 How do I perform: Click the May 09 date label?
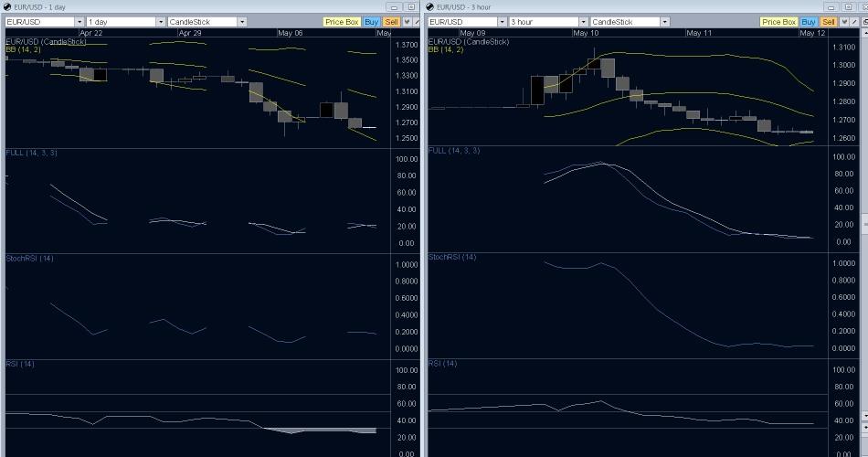tap(472, 33)
